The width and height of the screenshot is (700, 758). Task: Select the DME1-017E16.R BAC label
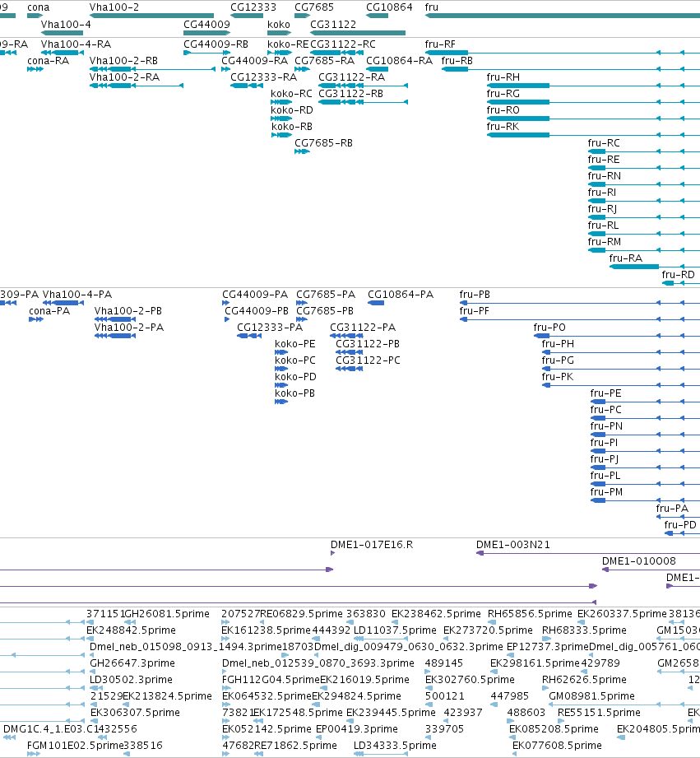pos(372,544)
